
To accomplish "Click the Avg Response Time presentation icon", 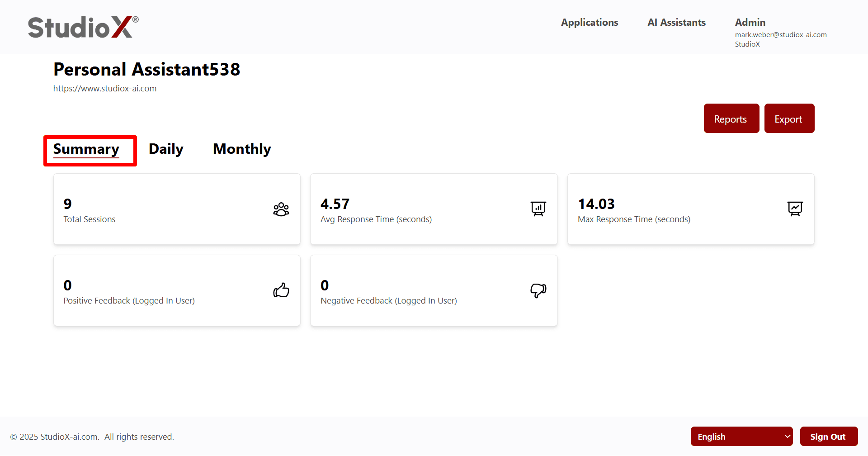I will click(538, 209).
